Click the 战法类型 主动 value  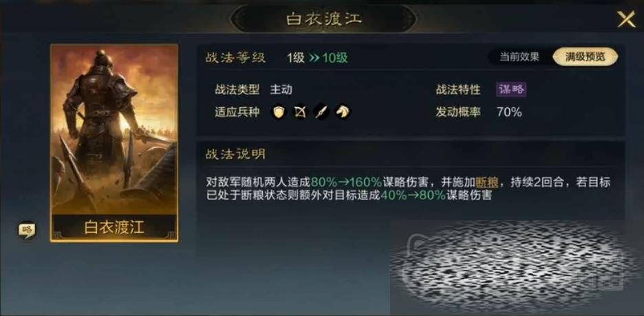pos(281,90)
